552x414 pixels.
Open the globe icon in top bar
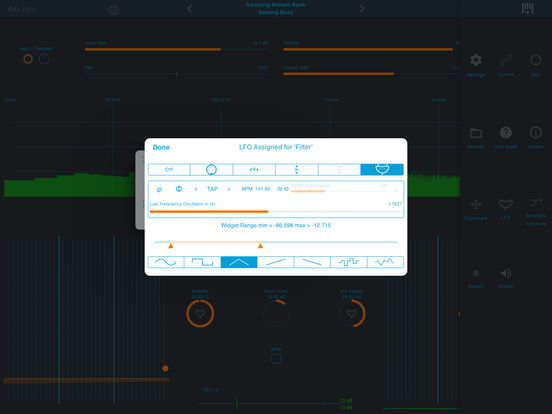113,10
